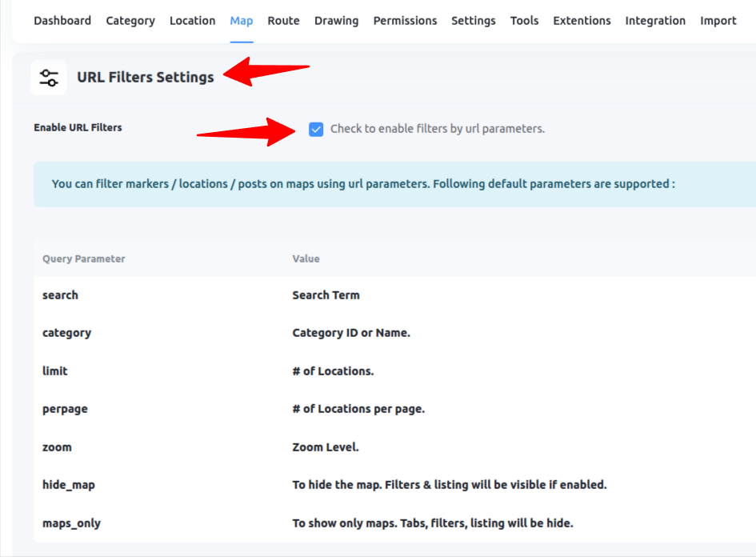
Task: Select the Map tab
Action: (x=242, y=21)
